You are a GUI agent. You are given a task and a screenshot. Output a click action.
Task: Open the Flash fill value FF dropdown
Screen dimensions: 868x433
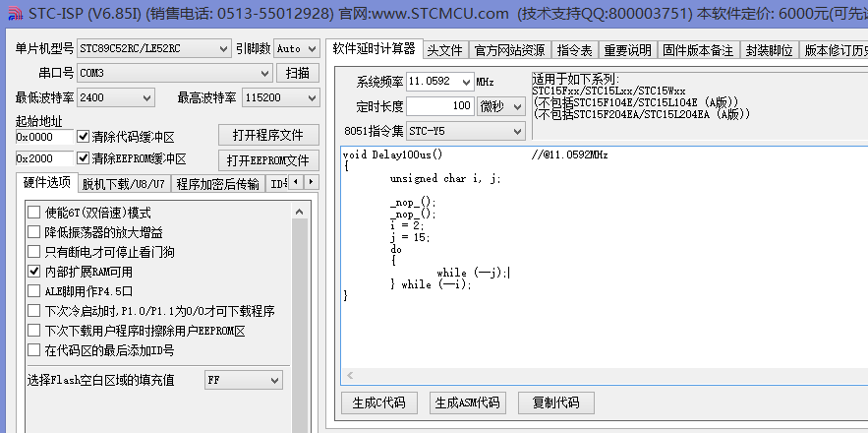(x=244, y=380)
